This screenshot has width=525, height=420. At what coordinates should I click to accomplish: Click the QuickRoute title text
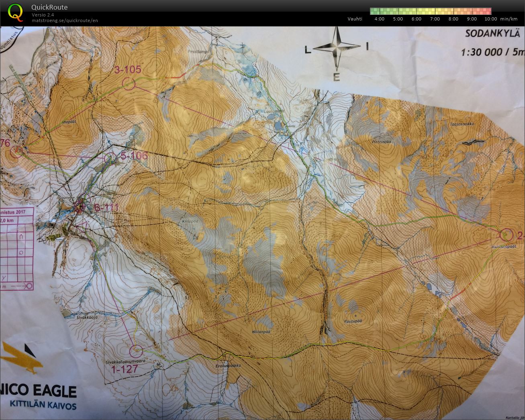[49, 7]
